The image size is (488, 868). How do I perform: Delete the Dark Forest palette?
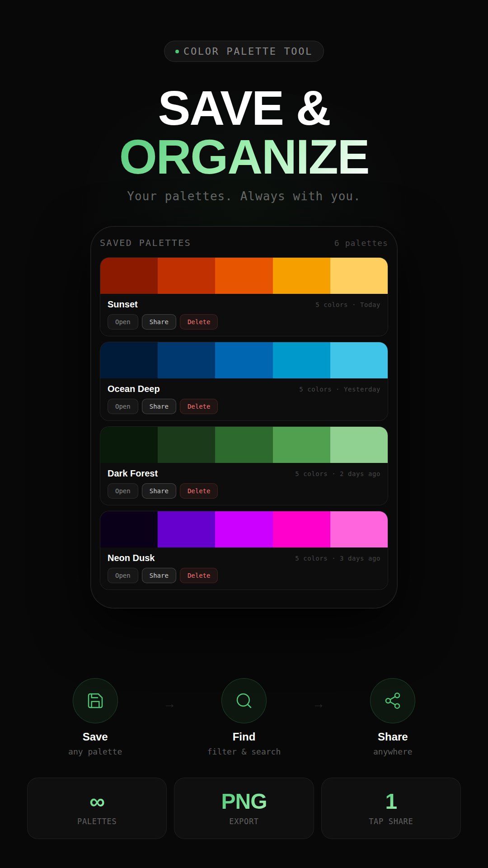click(x=199, y=491)
